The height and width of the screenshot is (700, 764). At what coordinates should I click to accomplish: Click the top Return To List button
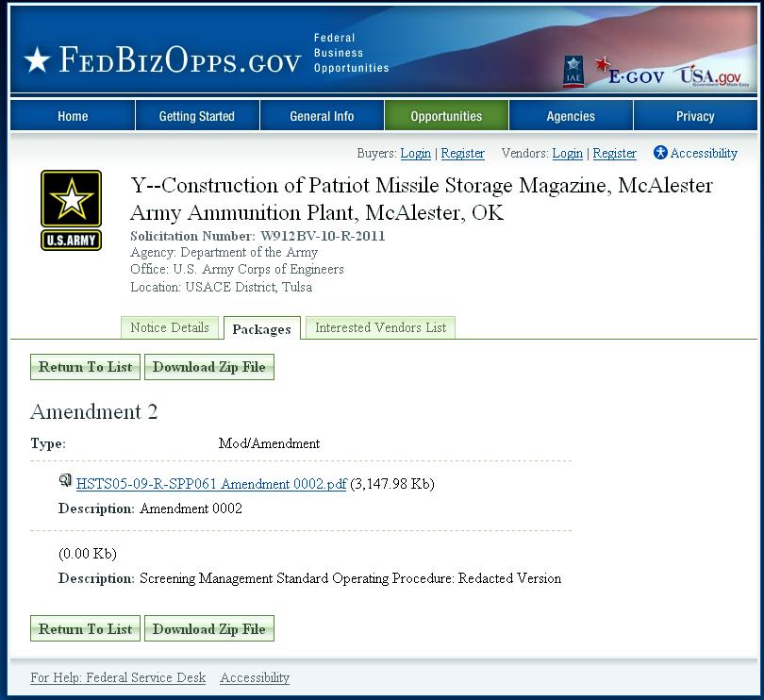pyautogui.click(x=85, y=368)
